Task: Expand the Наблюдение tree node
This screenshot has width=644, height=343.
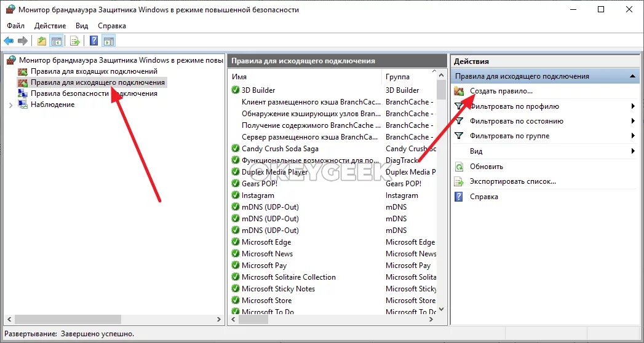Action: [10, 105]
